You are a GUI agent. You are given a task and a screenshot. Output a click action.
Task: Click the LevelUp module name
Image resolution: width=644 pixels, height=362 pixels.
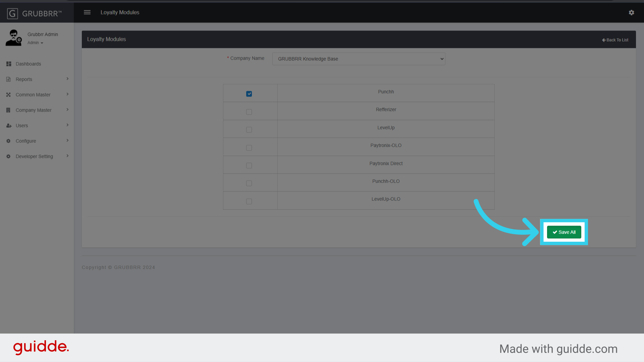(386, 127)
